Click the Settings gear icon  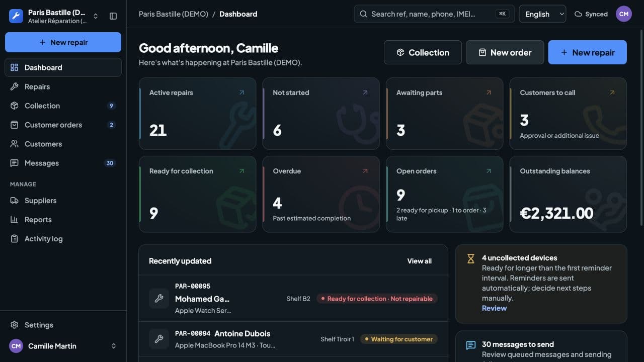click(15, 325)
